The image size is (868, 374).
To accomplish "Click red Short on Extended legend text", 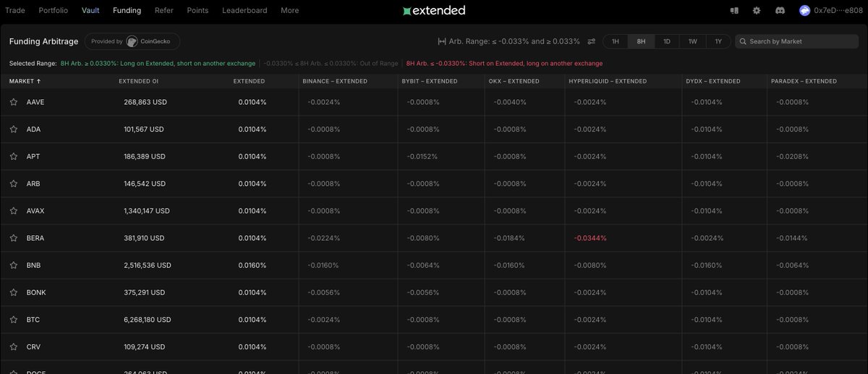I will pyautogui.click(x=504, y=64).
